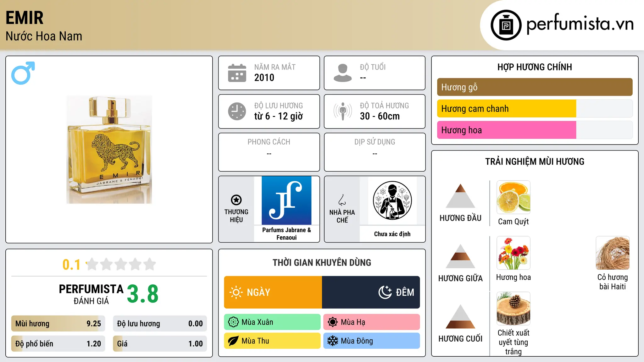Click the star badge icon above Thương Hiệu

click(x=236, y=200)
